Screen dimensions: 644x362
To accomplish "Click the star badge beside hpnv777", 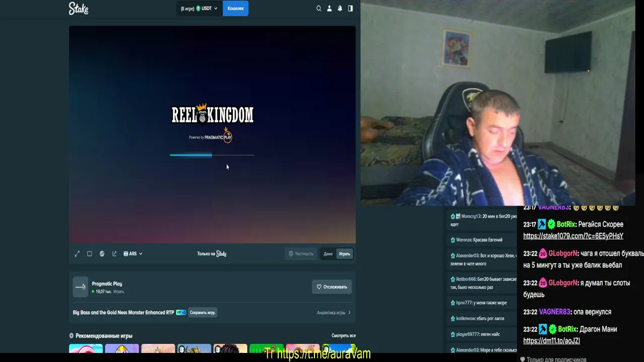I will pos(453,303).
